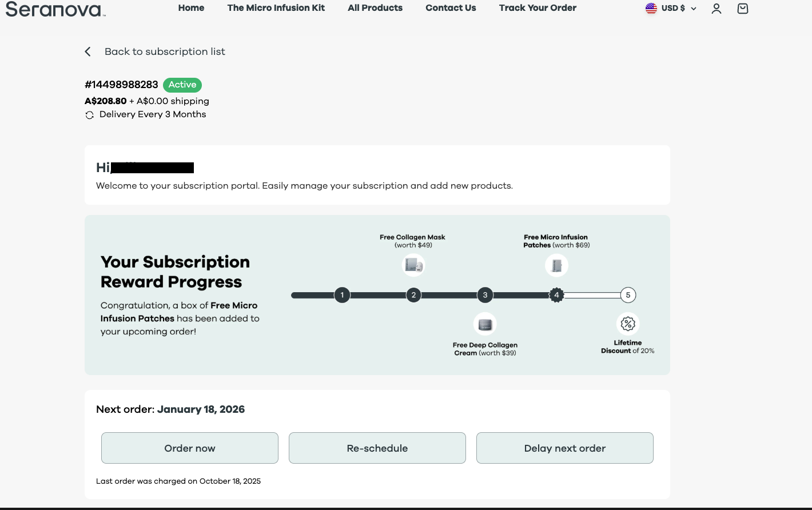Viewport: 812px width, 510px height.
Task: Click Delay next order button
Action: pos(565,448)
